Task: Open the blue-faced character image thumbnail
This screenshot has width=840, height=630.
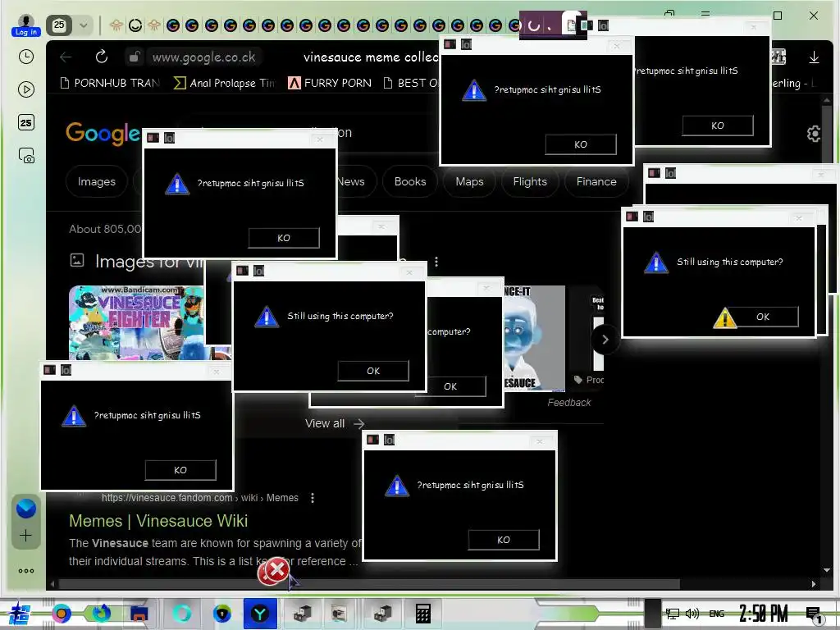Action: coord(535,338)
